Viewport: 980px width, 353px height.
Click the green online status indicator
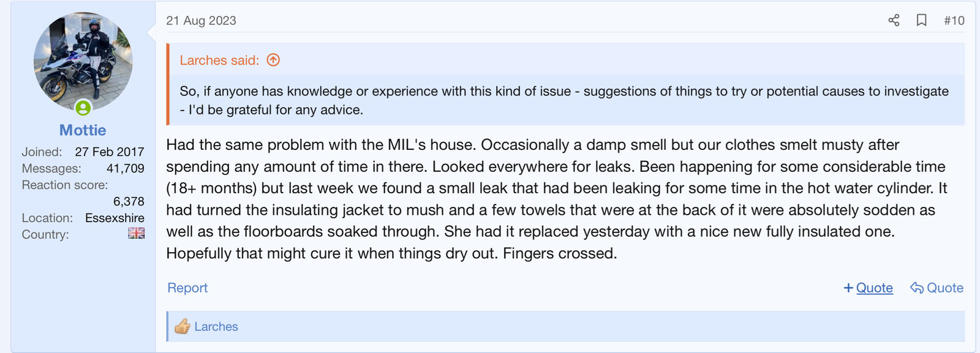[83, 108]
